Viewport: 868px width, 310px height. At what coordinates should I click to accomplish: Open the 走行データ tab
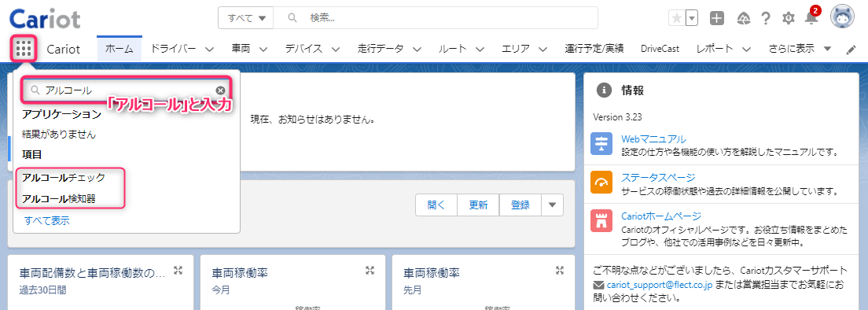tap(381, 49)
